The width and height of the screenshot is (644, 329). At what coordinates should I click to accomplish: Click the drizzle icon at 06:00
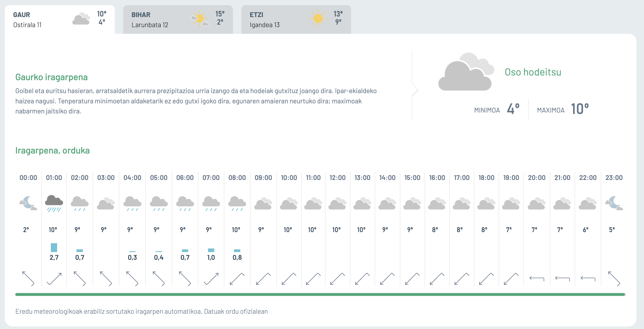click(x=185, y=204)
